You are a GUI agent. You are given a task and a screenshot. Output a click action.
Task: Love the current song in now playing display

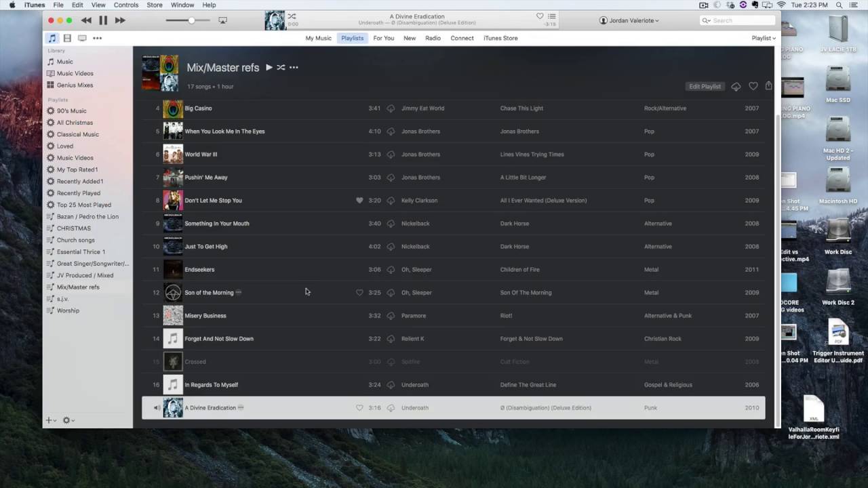click(540, 16)
